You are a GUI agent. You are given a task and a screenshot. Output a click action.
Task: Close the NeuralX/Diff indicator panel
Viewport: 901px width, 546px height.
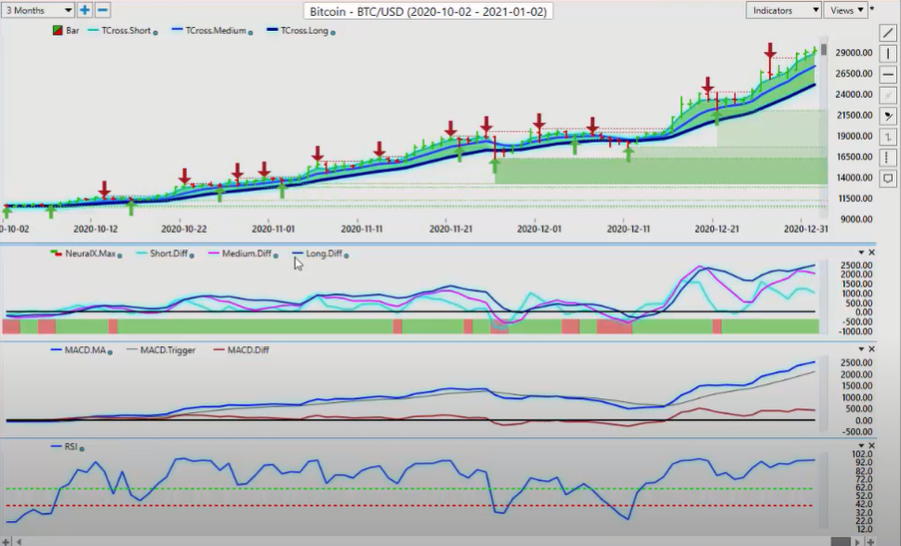[872, 252]
